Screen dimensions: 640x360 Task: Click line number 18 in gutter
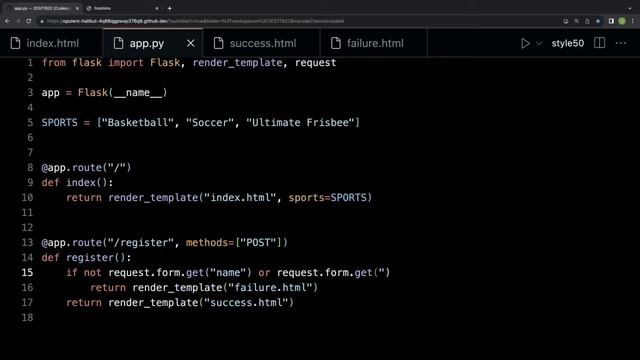[x=27, y=318]
